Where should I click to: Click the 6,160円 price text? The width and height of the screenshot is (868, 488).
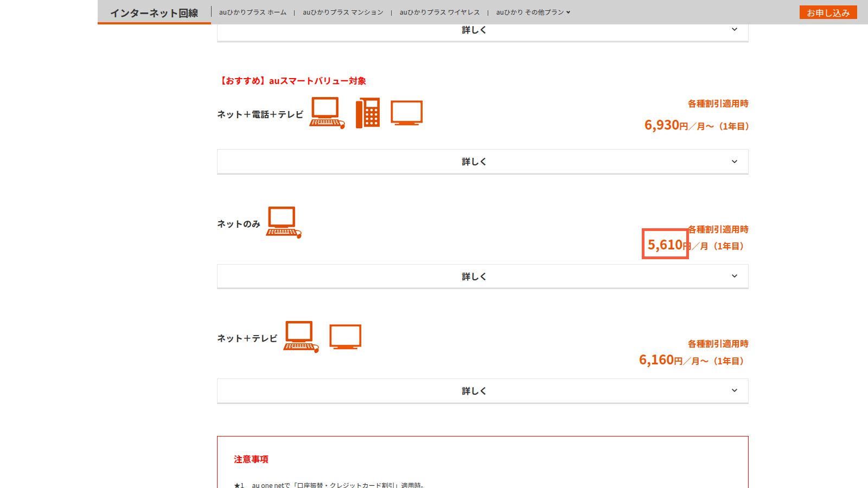pyautogui.click(x=661, y=360)
